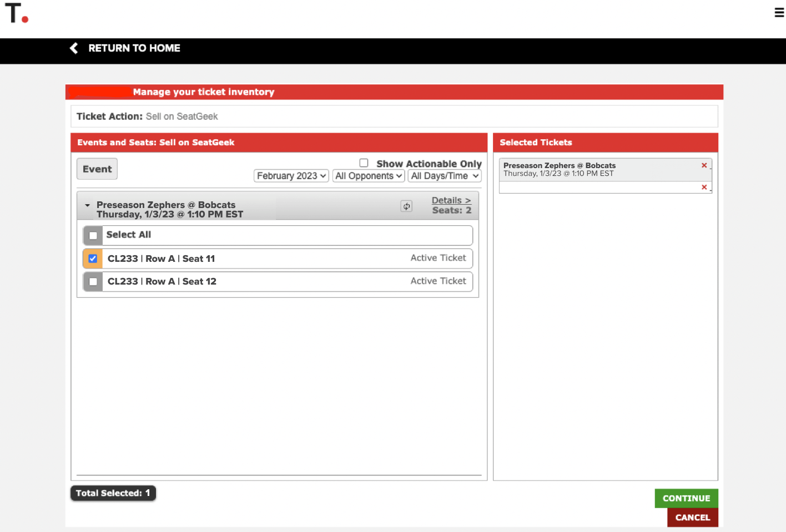
Task: Click the Total Selected: 1 badge
Action: pos(113,493)
